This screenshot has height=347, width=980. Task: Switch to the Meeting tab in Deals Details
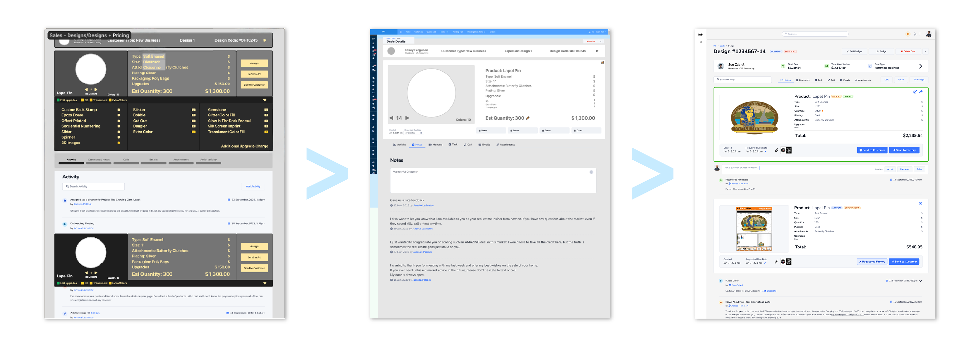click(x=435, y=145)
